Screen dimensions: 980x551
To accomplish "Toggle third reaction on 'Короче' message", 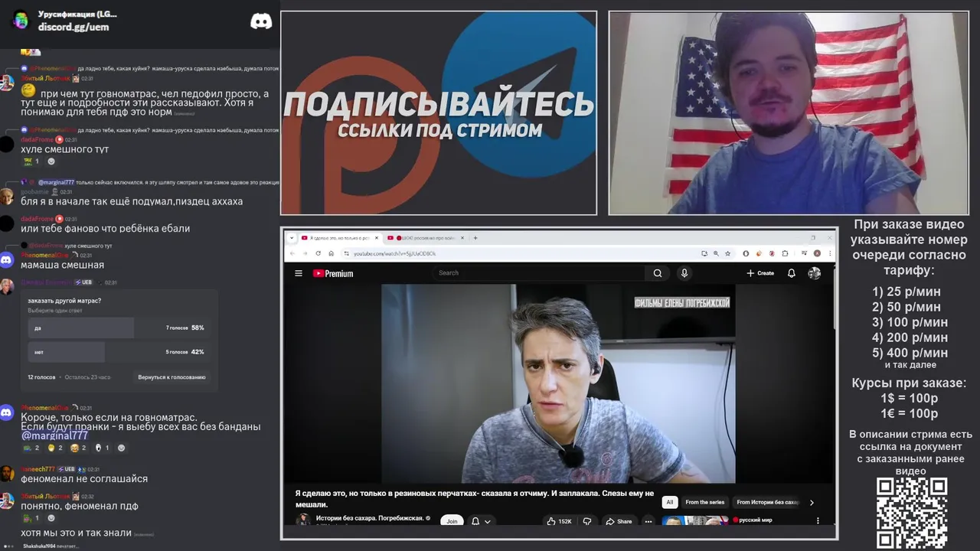I will (x=78, y=448).
